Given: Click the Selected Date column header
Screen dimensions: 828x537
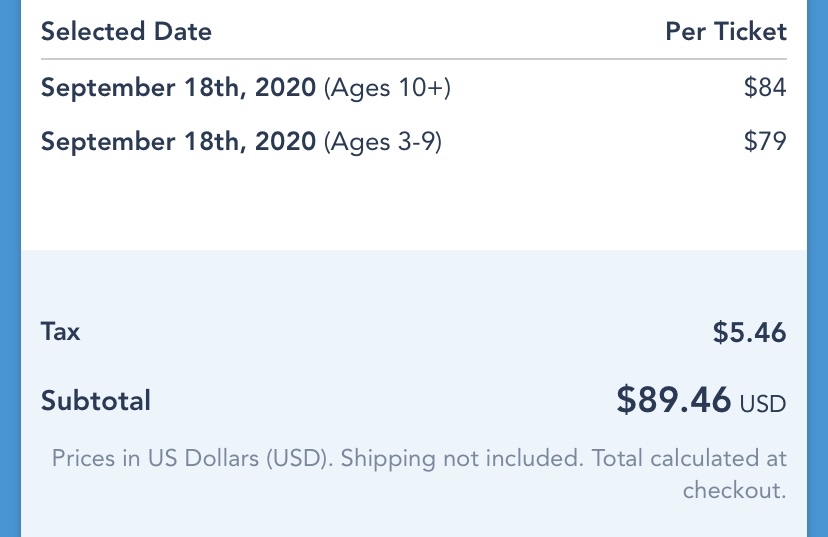Looking at the screenshot, I should [126, 31].
